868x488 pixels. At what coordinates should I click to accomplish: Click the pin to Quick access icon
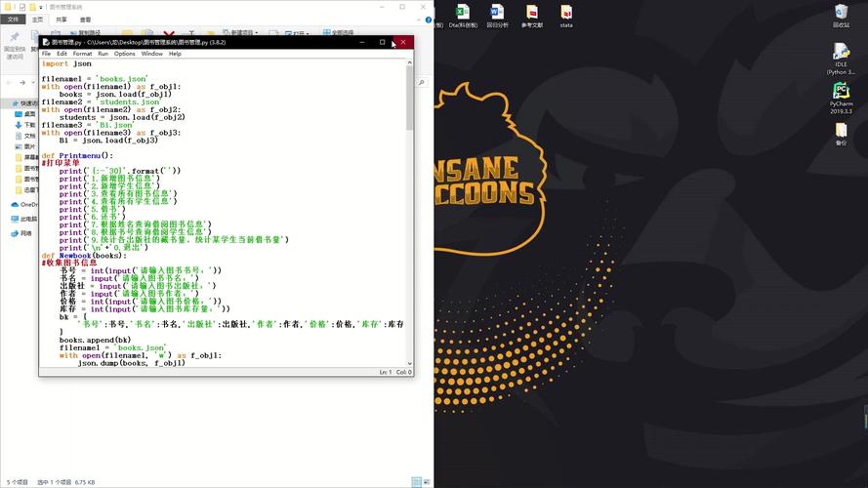tap(15, 37)
